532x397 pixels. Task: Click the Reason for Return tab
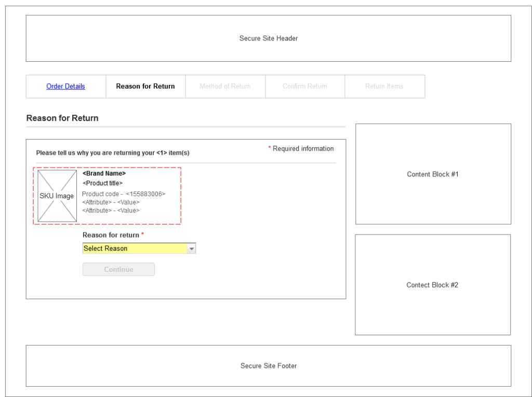pos(145,86)
